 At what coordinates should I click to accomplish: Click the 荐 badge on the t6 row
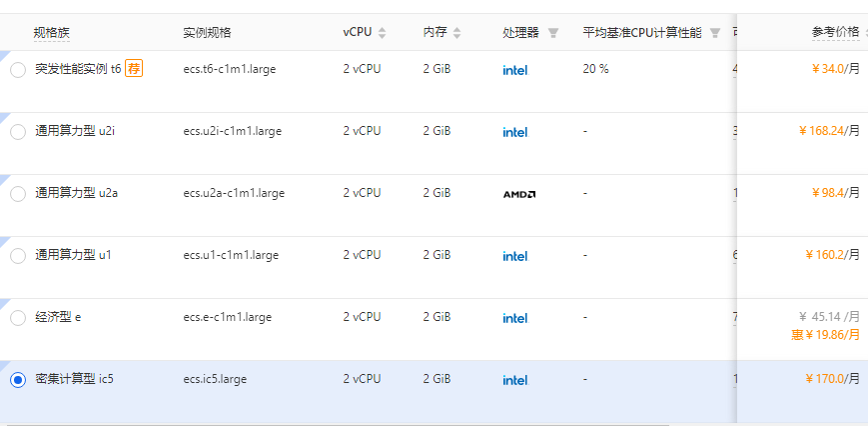pos(134,69)
